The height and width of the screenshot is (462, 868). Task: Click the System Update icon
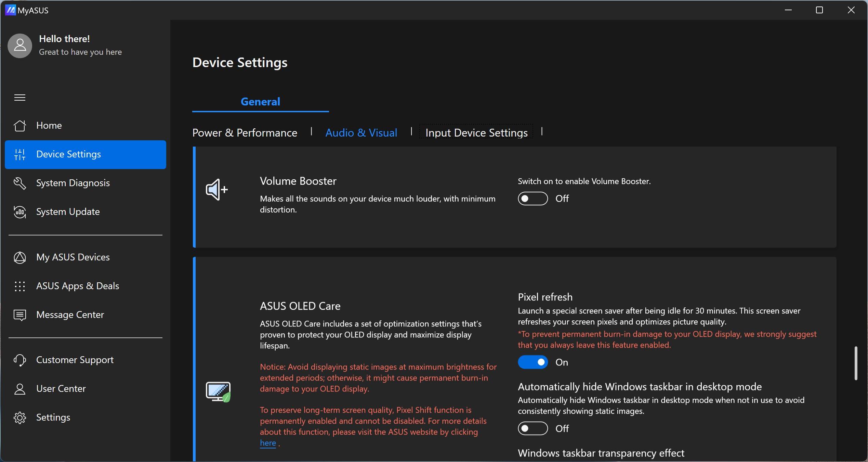tap(20, 212)
